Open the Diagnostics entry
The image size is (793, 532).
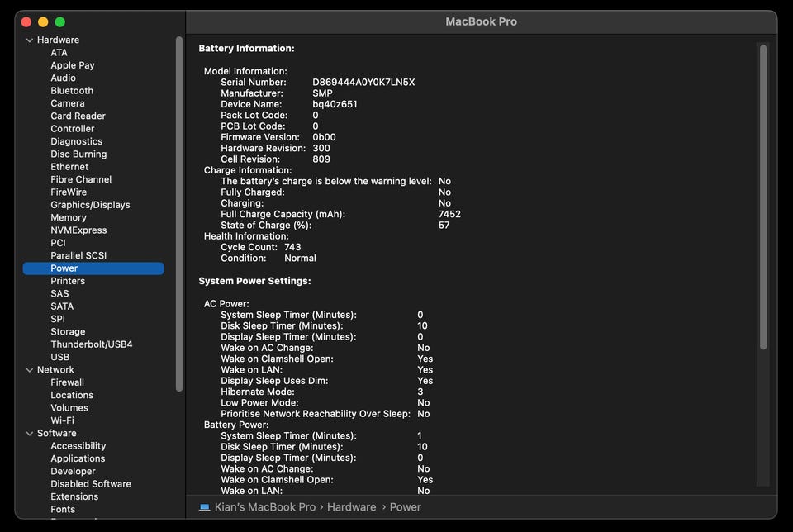tap(76, 141)
